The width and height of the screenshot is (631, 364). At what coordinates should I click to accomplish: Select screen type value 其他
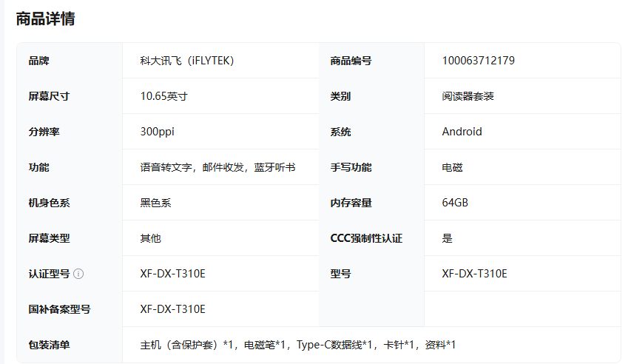click(150, 238)
